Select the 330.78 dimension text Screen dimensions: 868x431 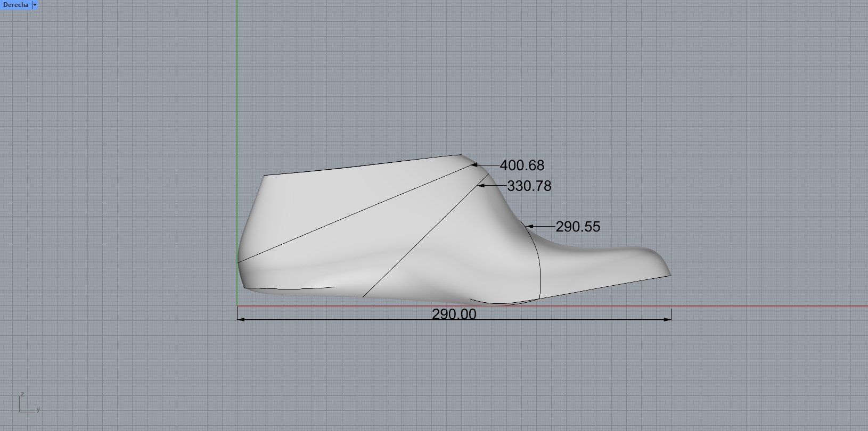click(529, 186)
